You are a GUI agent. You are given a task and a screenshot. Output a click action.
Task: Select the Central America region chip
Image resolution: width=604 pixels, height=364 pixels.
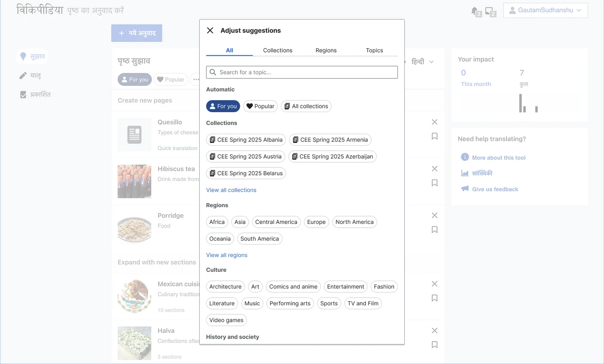tap(276, 222)
